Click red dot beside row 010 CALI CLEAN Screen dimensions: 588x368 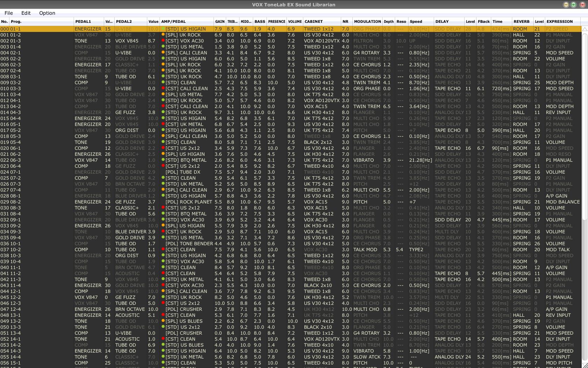tap(163, 88)
